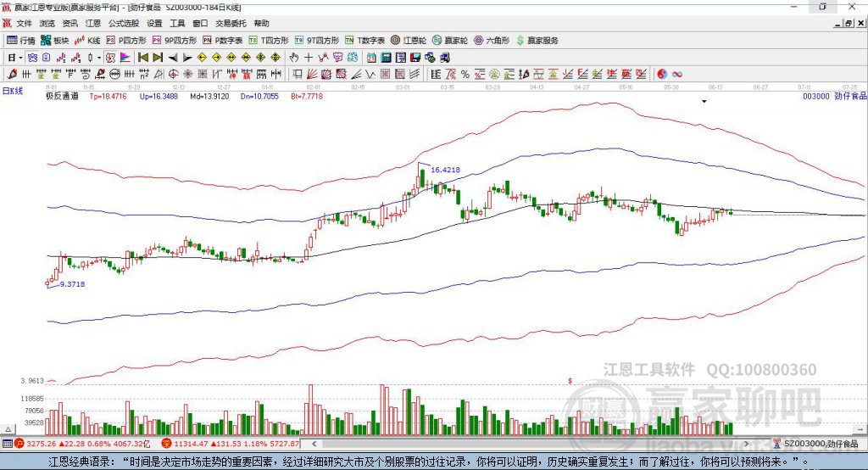The image size is (868, 470).
Task: Open the 设置 menu
Action: click(x=154, y=23)
